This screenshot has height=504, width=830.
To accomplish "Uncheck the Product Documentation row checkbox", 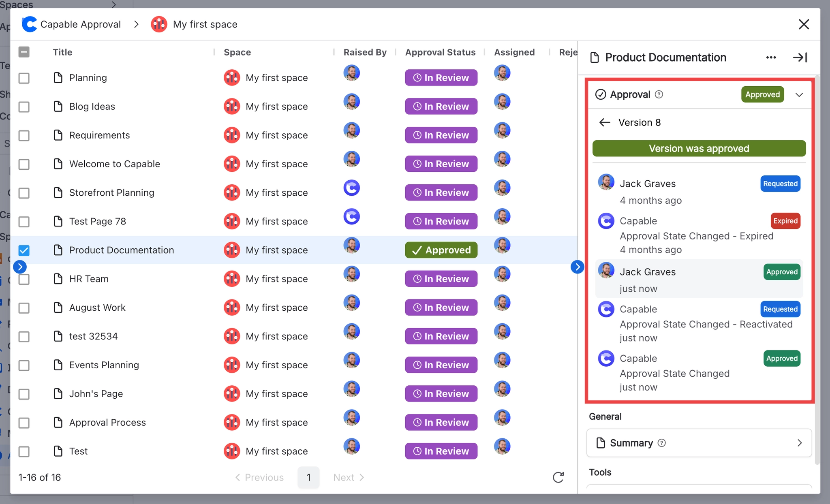I will click(x=24, y=250).
